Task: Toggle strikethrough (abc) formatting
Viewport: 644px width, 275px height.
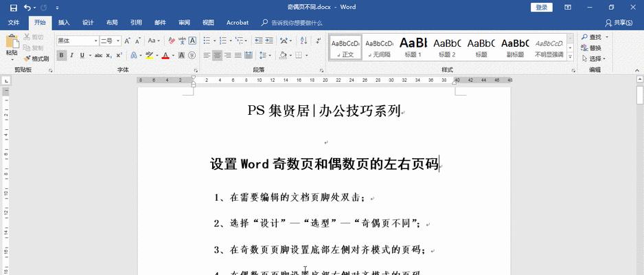Action: [x=98, y=55]
